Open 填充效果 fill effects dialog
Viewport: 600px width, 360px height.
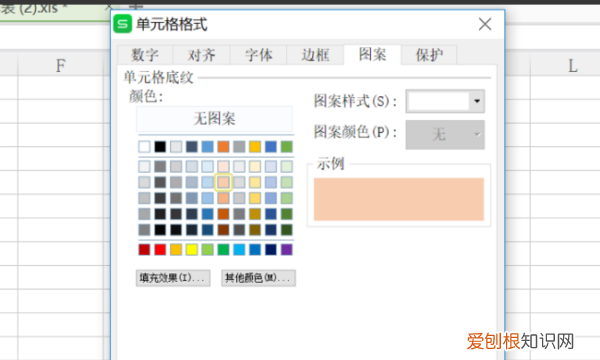(173, 278)
